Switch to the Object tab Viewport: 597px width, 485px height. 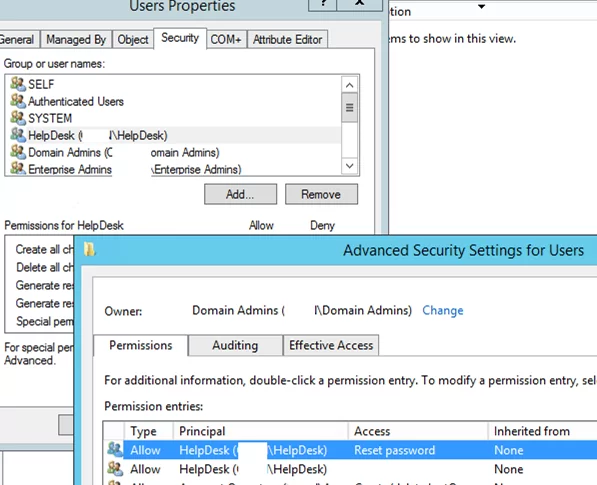[x=133, y=40]
